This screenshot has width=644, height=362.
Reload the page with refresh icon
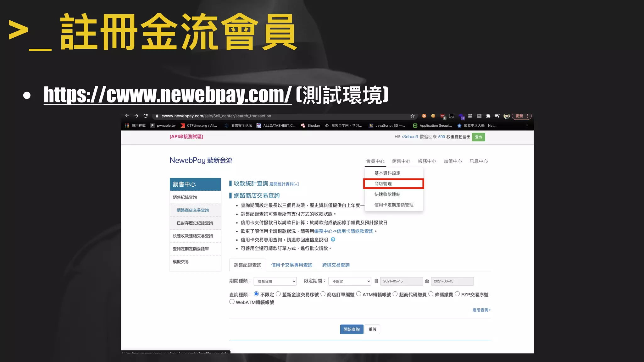point(146,116)
